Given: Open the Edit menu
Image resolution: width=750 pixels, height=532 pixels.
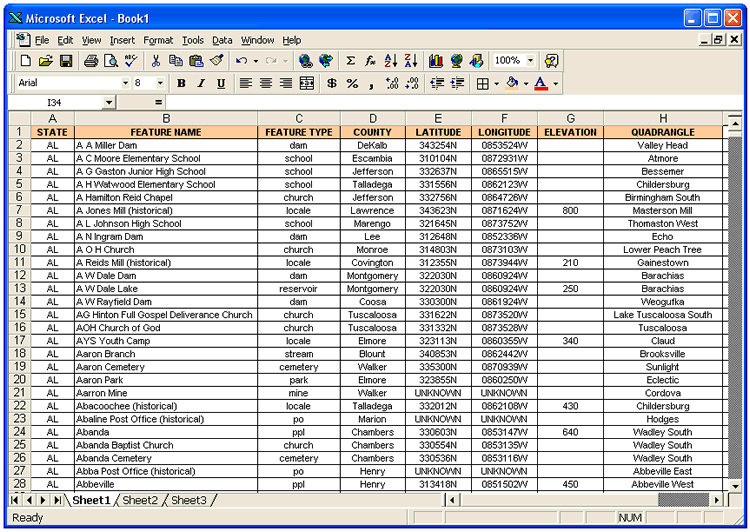Looking at the screenshot, I should pos(66,40).
